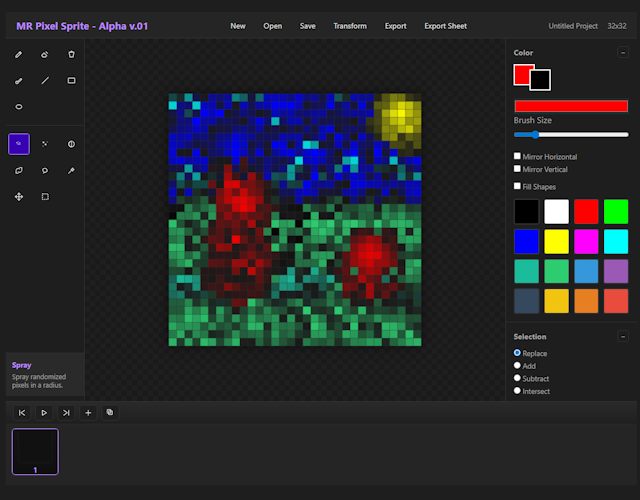
Task: Select the Move tool
Action: point(19,197)
